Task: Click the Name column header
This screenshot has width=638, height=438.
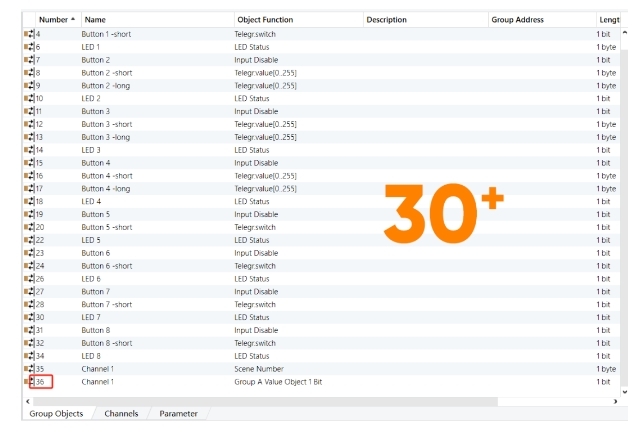Action: [95, 19]
